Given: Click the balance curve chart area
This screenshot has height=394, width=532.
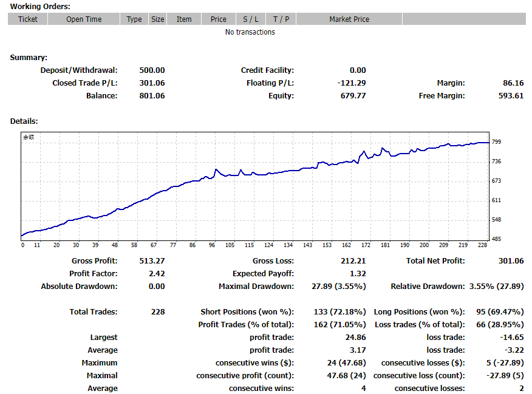Looking at the screenshot, I should [255, 186].
